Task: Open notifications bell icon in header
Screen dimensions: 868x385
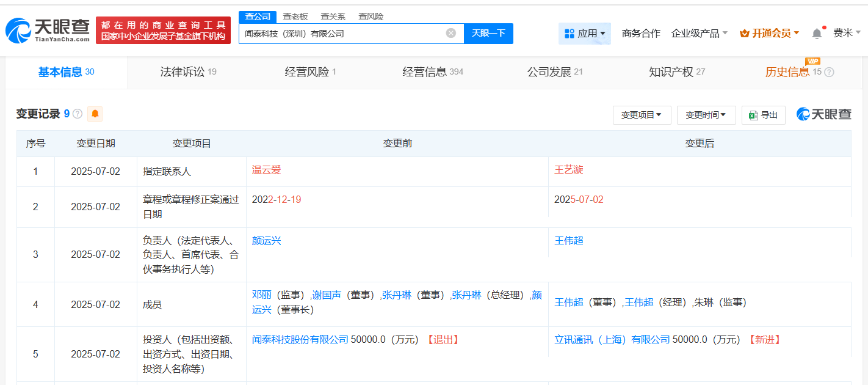Action: pos(817,33)
